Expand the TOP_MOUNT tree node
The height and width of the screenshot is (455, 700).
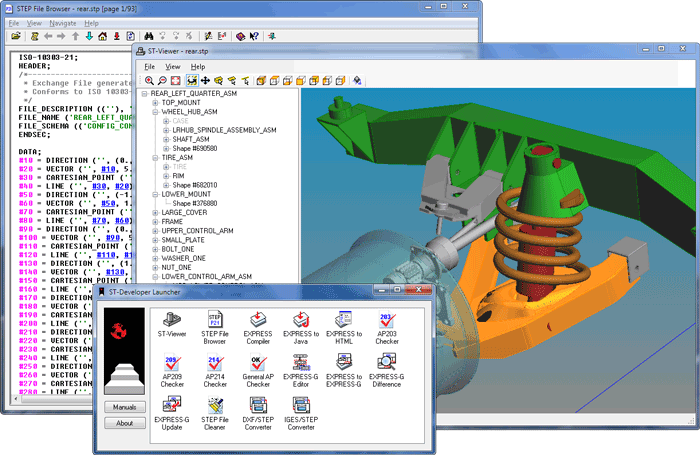coord(155,103)
